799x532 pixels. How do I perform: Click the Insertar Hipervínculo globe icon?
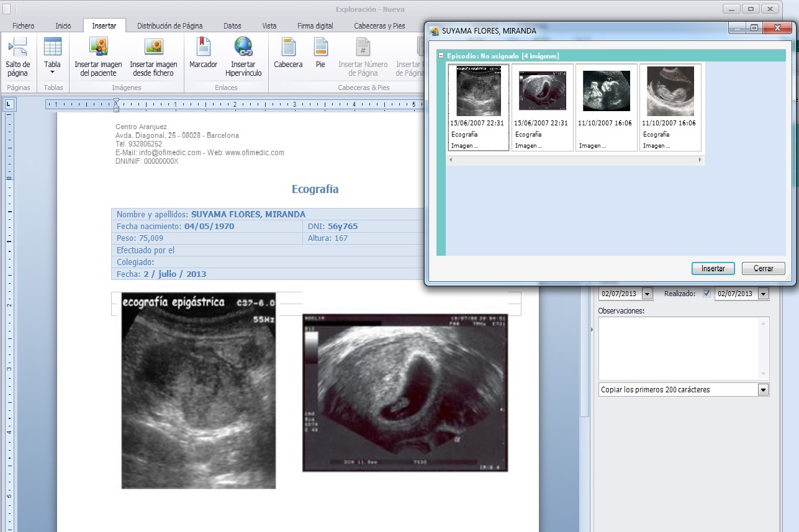coord(243,47)
